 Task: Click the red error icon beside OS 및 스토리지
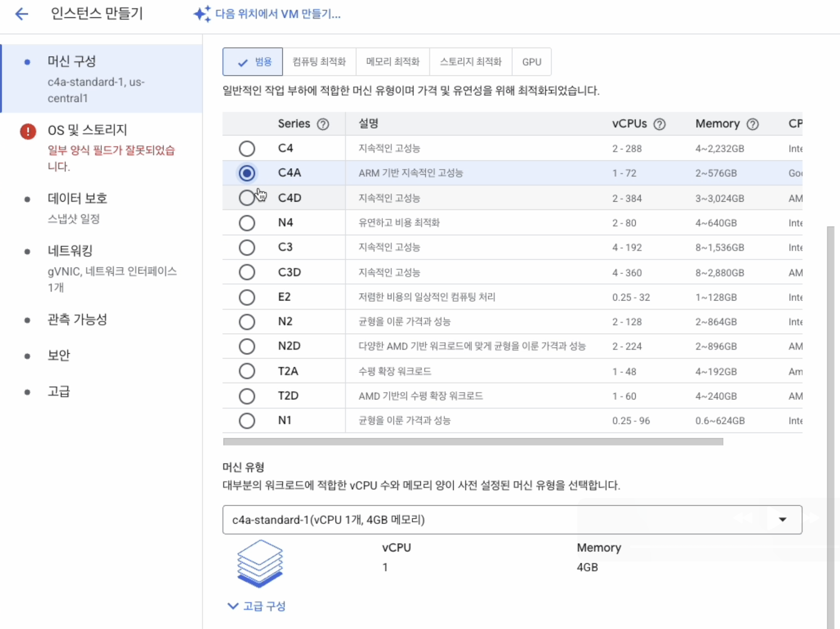[x=28, y=131]
